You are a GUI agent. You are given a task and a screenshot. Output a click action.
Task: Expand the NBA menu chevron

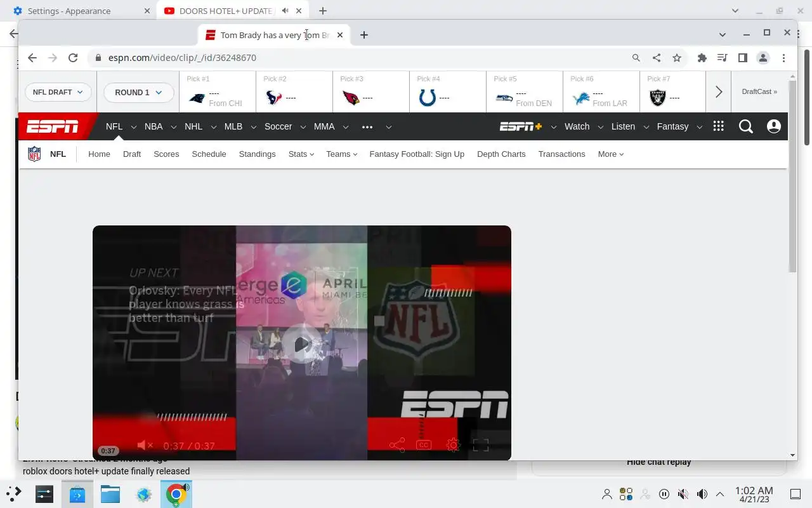click(173, 127)
